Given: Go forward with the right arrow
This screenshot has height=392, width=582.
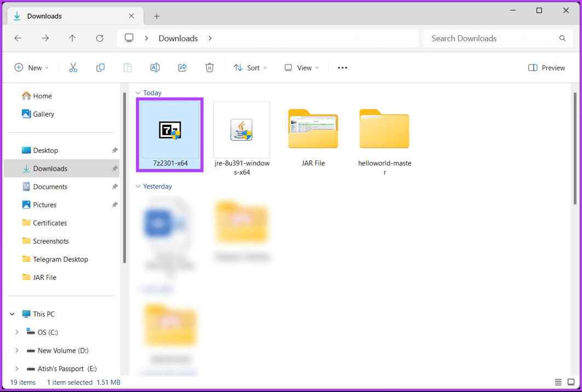Looking at the screenshot, I should (45, 38).
